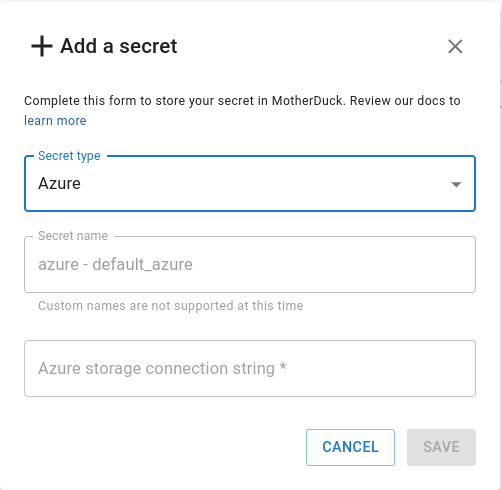Image resolution: width=502 pixels, height=490 pixels.
Task: Click the Secret type field label
Action: [69, 156]
